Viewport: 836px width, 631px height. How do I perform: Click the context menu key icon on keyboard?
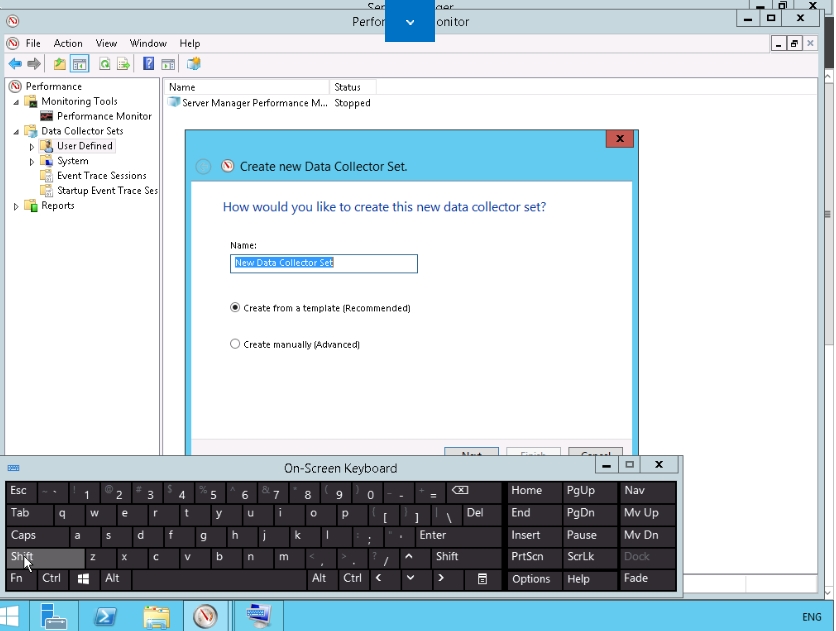482,579
